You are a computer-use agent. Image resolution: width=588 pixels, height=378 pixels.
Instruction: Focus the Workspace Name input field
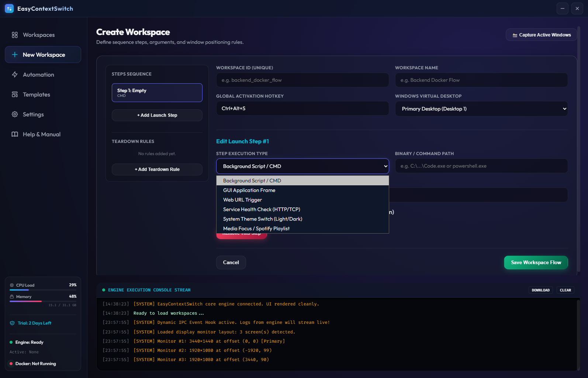pyautogui.click(x=481, y=80)
